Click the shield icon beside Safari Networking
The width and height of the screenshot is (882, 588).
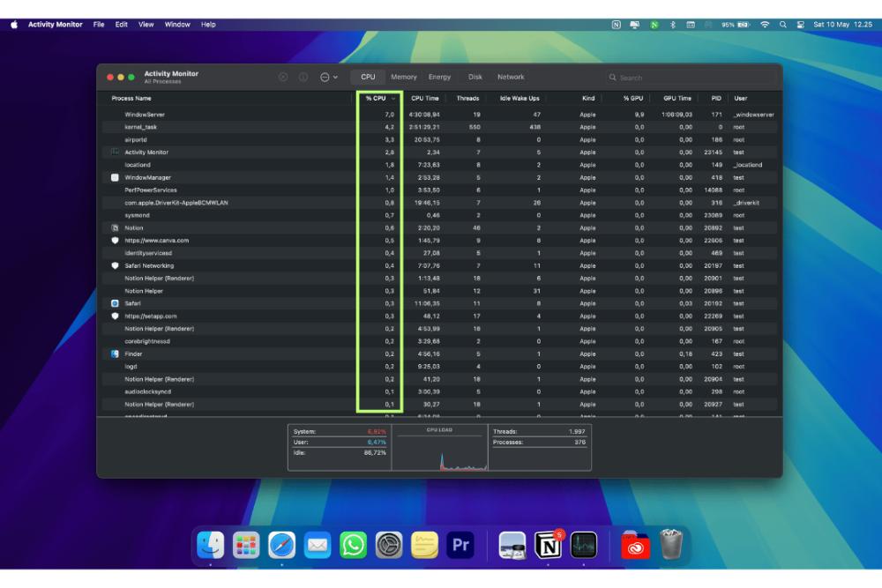115,265
